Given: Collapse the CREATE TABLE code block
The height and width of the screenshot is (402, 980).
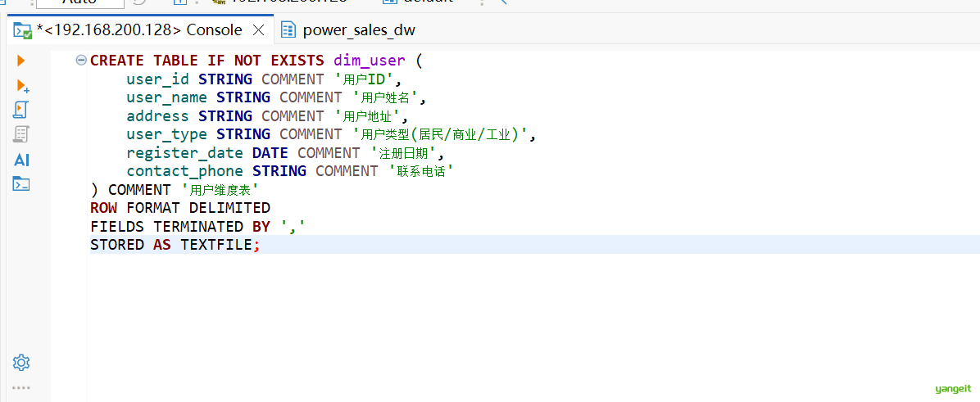Looking at the screenshot, I should point(80,61).
